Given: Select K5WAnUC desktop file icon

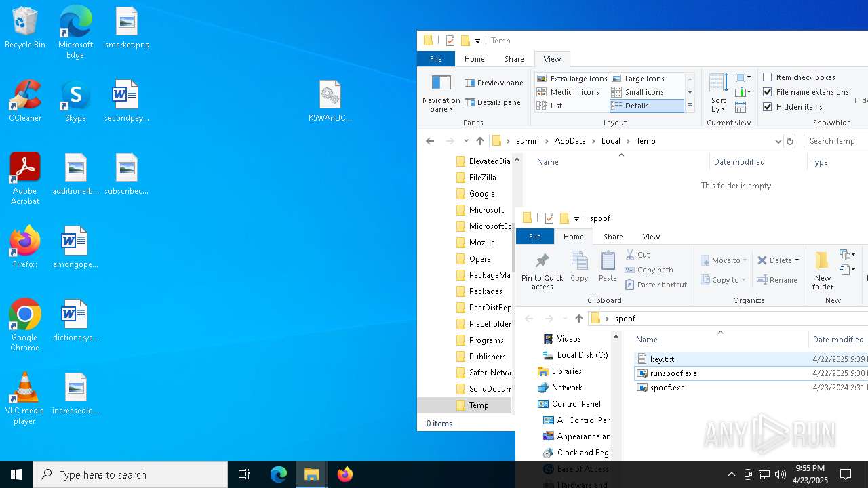Looking at the screenshot, I should pos(330,102).
